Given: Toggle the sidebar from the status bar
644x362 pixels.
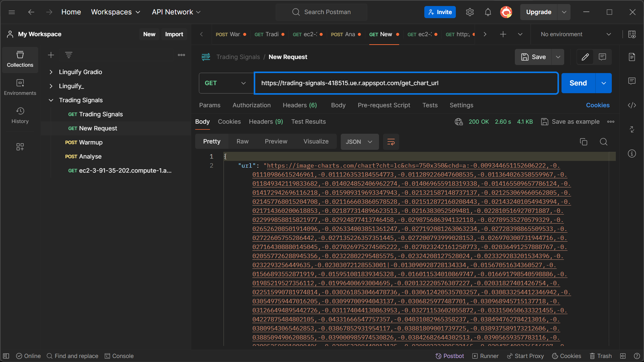Looking at the screenshot, I should coord(6,356).
